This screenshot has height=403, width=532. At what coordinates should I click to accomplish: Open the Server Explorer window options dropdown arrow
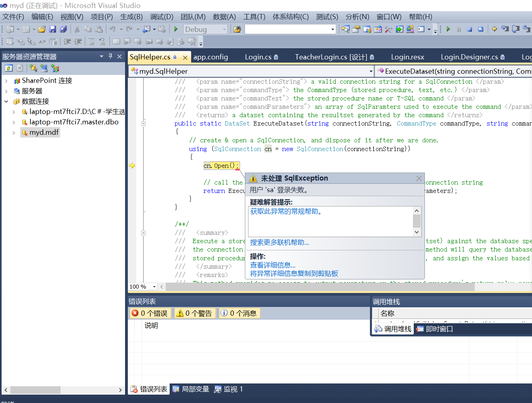102,56
